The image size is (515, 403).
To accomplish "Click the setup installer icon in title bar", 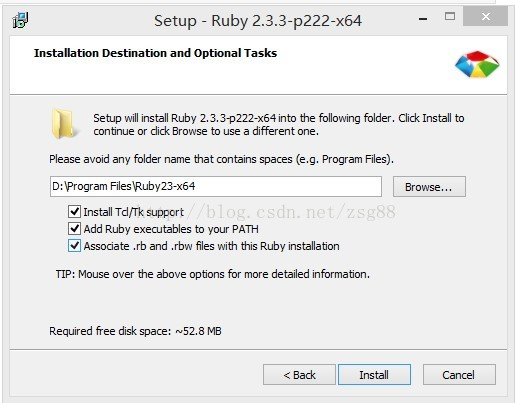I will tap(20, 20).
